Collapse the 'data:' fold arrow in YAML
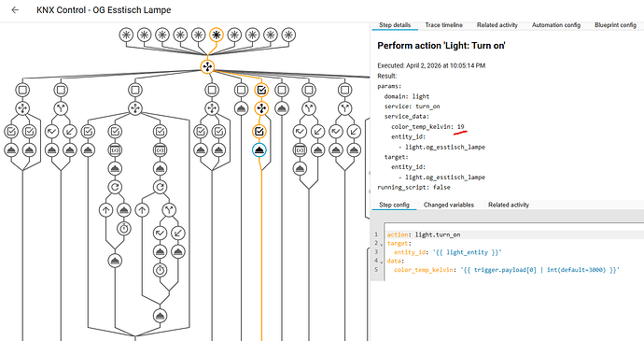644x341 pixels. point(382,262)
